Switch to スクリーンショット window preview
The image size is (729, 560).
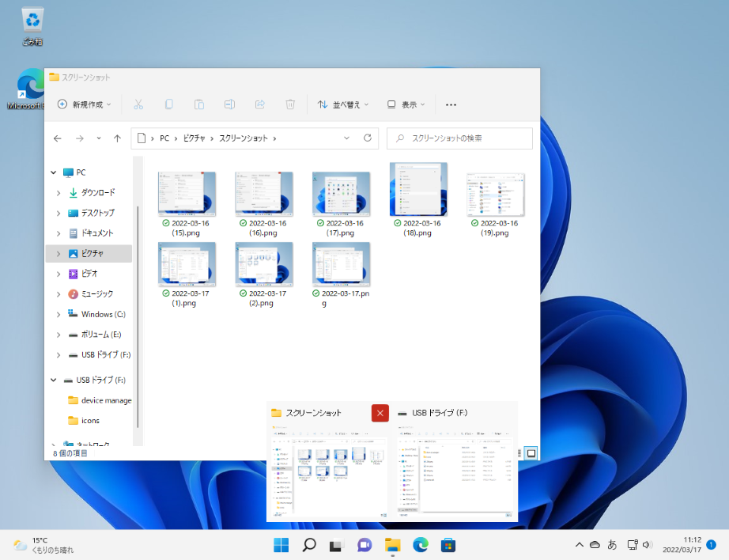329,470
